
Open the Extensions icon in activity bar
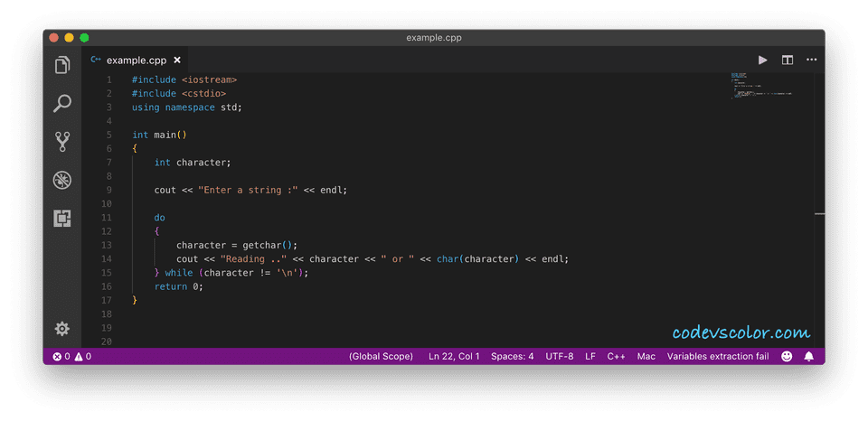point(62,218)
